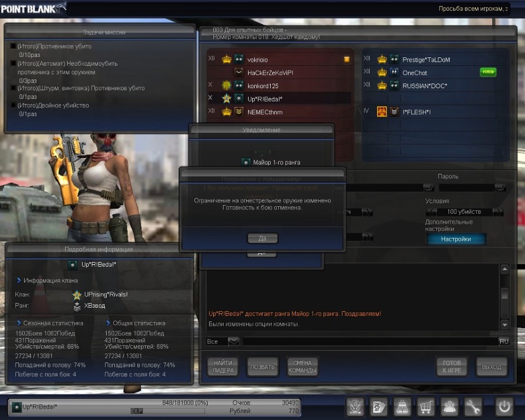This screenshot has height=420, width=525.
Task: Expand the Общая статистика section
Action: click(x=108, y=323)
